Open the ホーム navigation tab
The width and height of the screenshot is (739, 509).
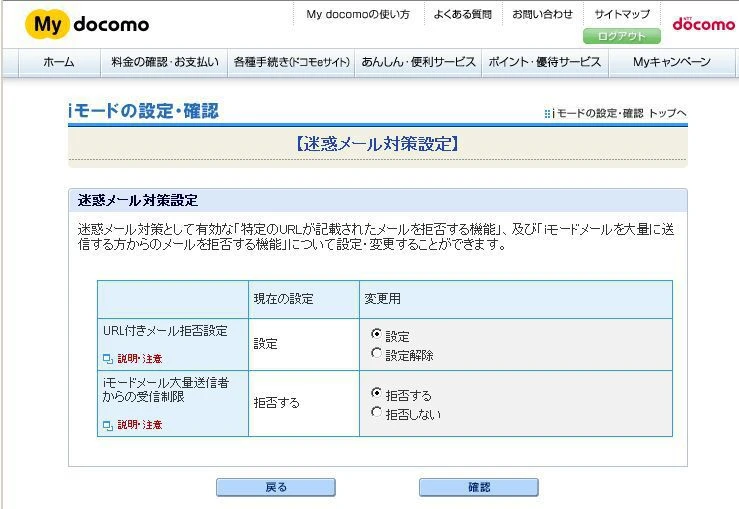click(x=59, y=62)
